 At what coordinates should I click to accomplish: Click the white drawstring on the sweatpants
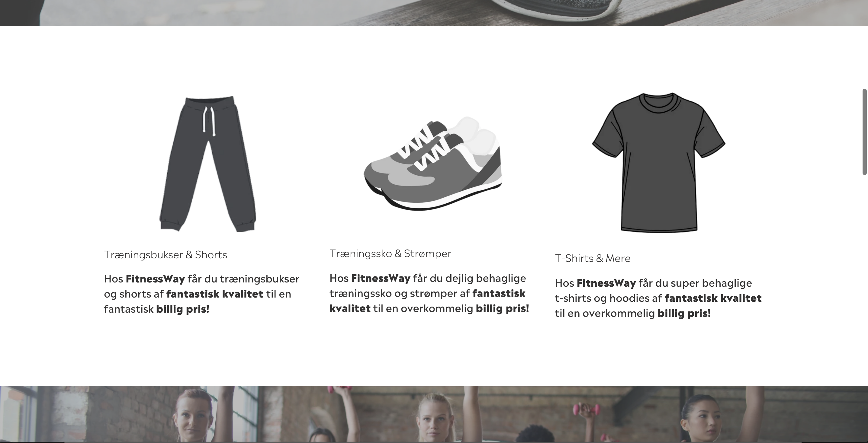coord(208,120)
